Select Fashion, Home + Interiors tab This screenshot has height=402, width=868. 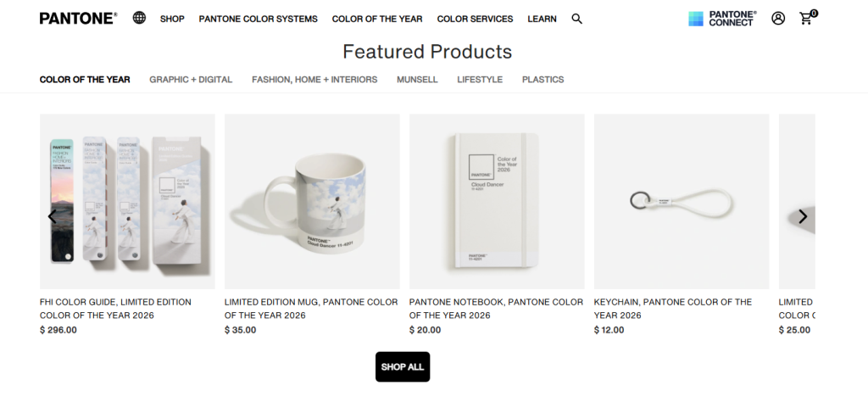click(x=314, y=79)
